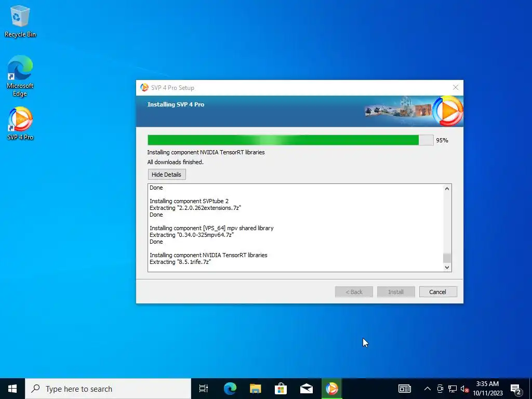Open the Windows Start menu
The width and height of the screenshot is (532, 399).
point(12,389)
